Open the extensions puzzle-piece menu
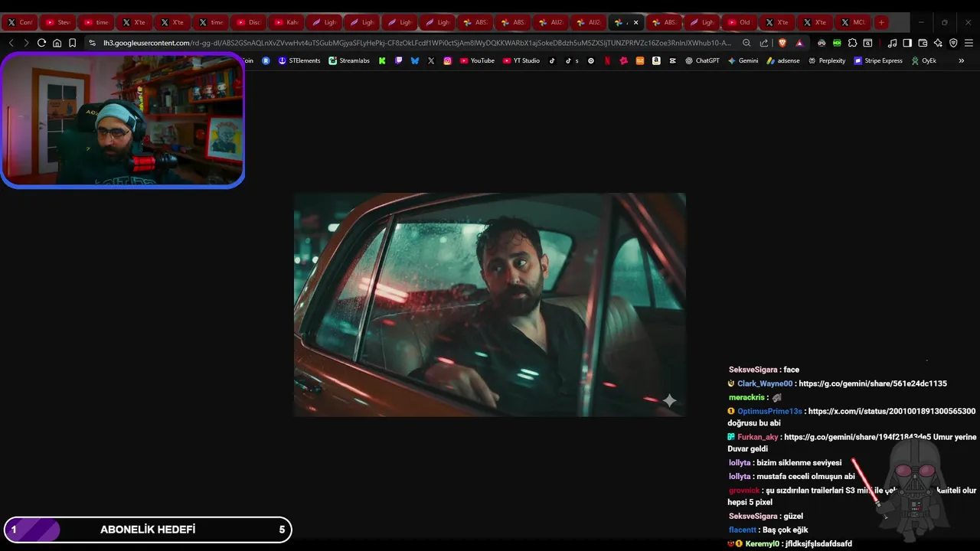The height and width of the screenshot is (551, 980). (852, 43)
